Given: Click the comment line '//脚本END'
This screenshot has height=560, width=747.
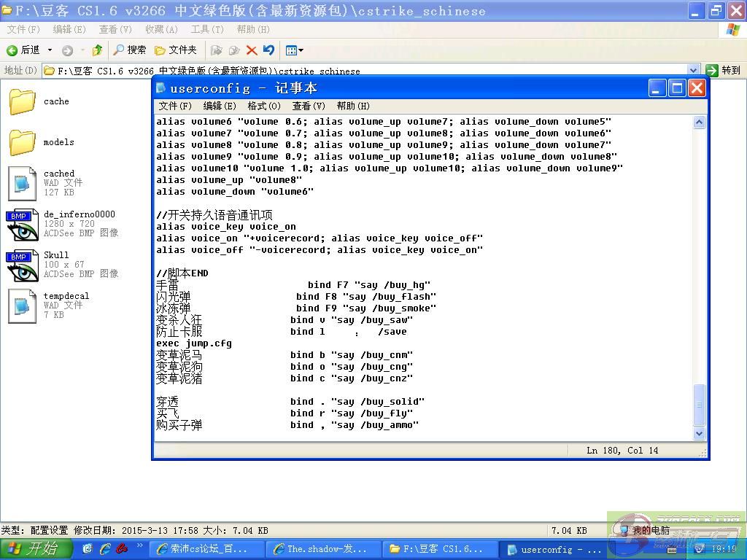Looking at the screenshot, I should click(x=182, y=273).
